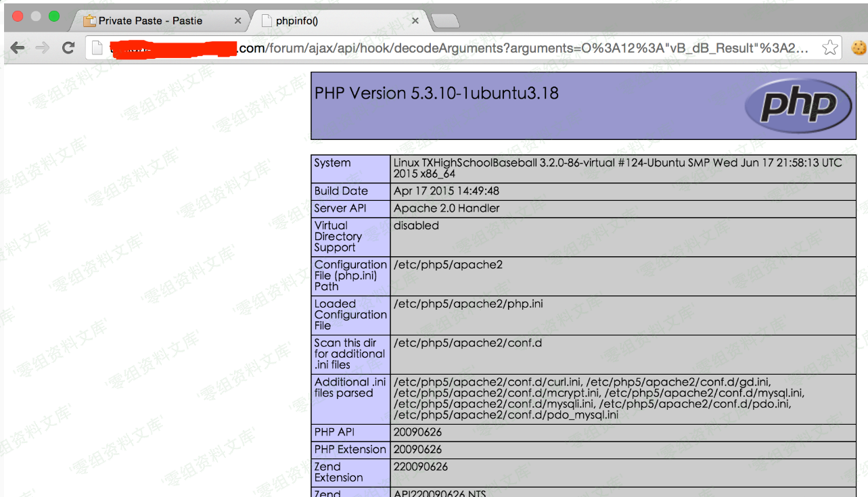Click the yellow window minimize button

click(x=36, y=16)
